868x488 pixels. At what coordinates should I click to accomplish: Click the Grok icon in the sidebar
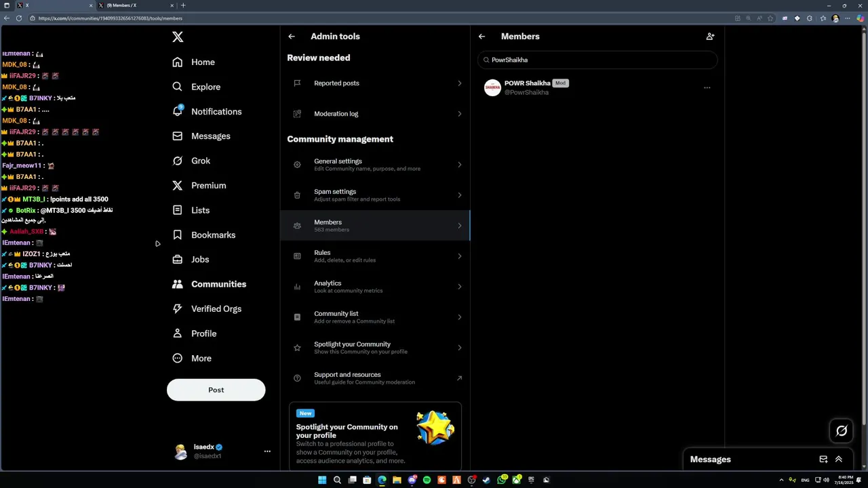click(x=178, y=161)
